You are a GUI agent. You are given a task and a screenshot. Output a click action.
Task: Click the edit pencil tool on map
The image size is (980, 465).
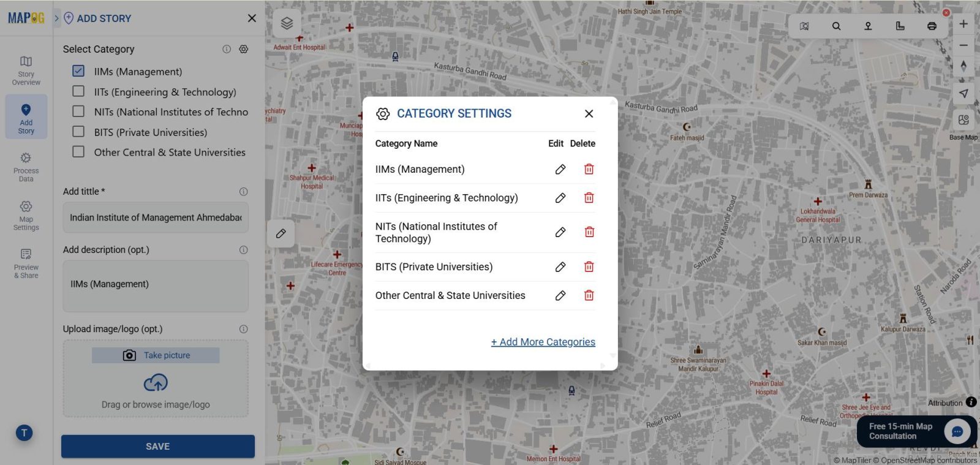281,233
